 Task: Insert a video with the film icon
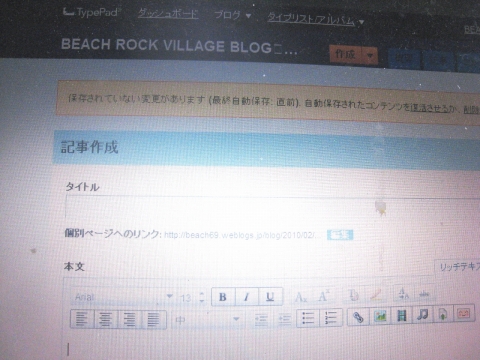click(x=402, y=315)
